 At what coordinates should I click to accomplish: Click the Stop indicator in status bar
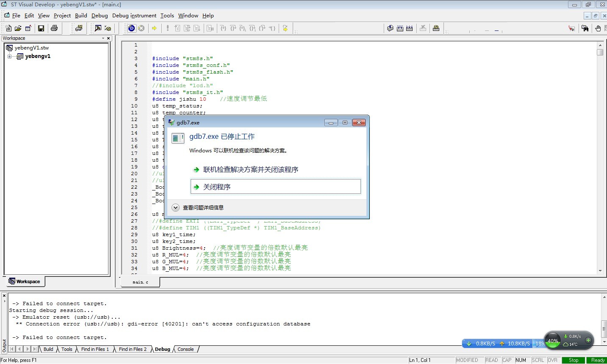[x=574, y=360]
